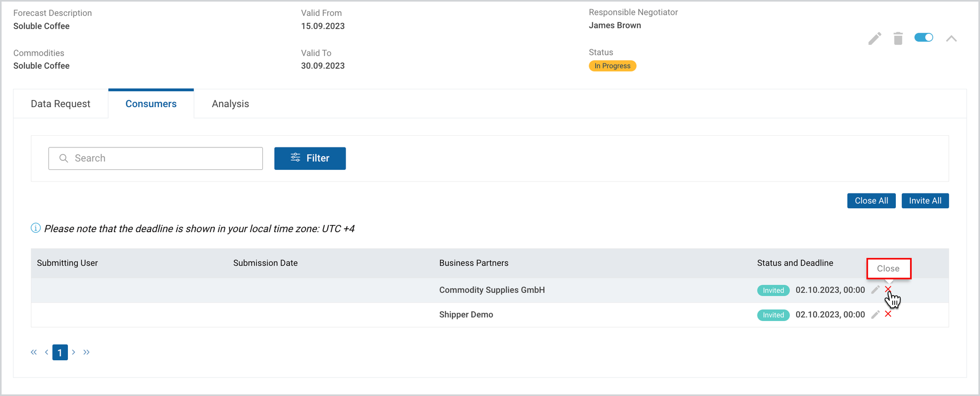Click the Submission Date column header

265,263
